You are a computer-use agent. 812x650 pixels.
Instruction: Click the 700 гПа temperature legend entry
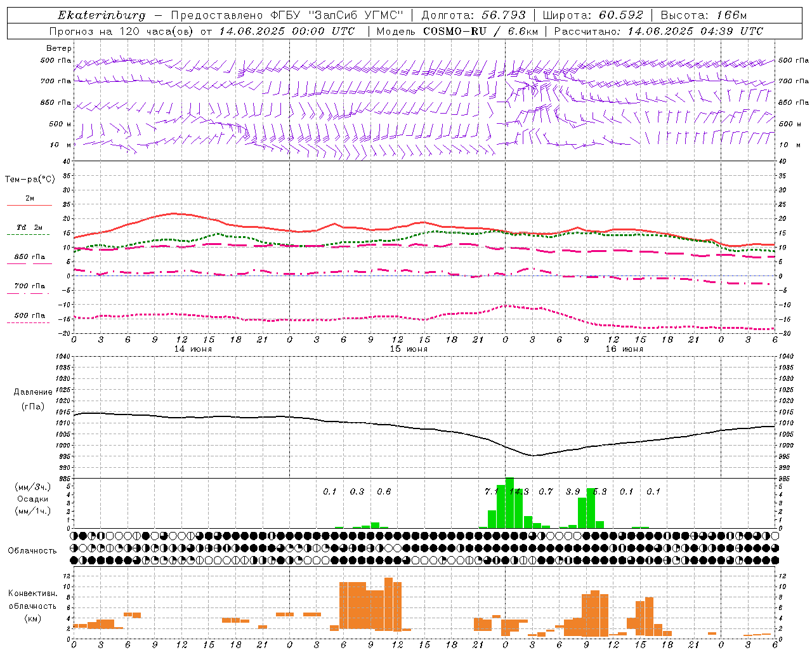coord(30,286)
